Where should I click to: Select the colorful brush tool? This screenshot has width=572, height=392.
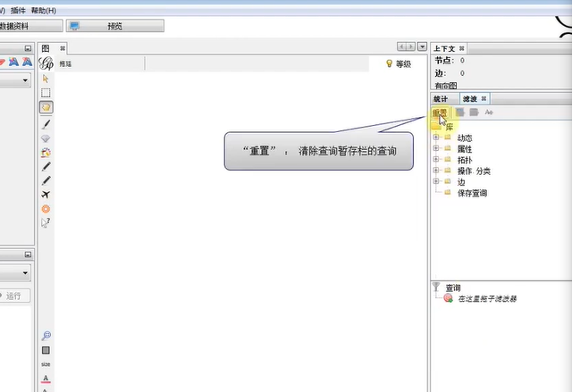coord(46,153)
